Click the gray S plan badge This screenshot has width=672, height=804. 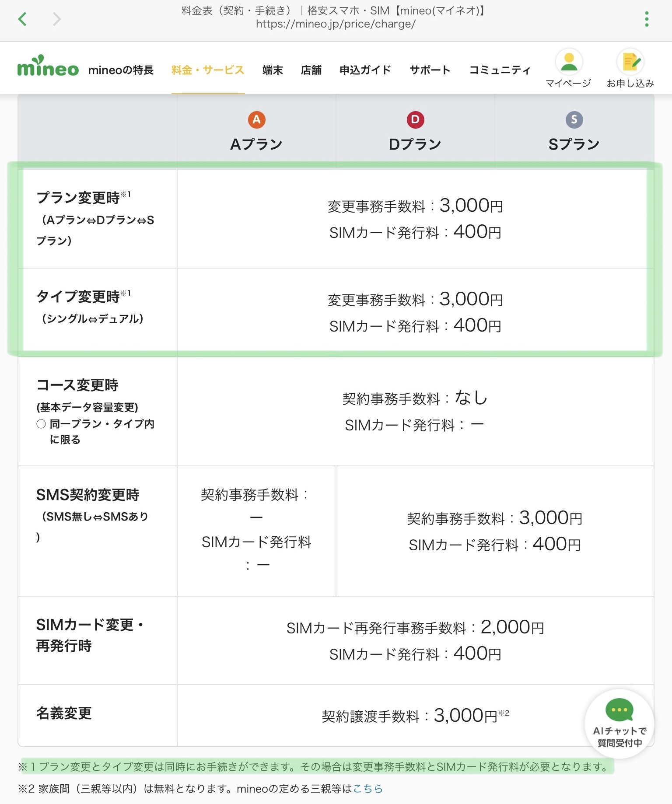coord(574,119)
